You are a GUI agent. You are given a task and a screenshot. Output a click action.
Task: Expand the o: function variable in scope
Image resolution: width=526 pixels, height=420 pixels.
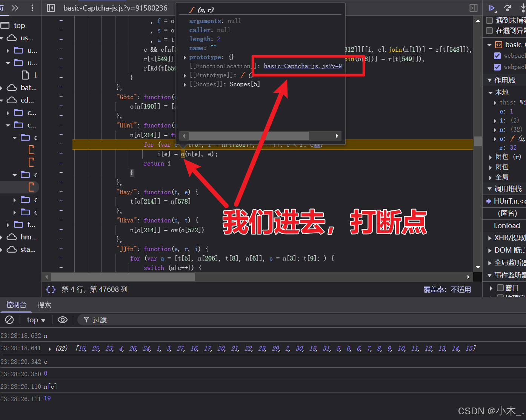pos(495,139)
